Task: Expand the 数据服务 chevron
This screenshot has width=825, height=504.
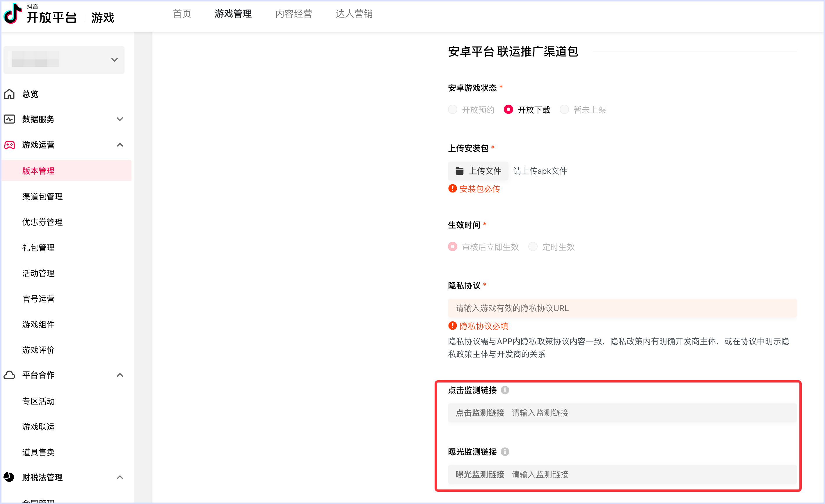Action: 120,119
